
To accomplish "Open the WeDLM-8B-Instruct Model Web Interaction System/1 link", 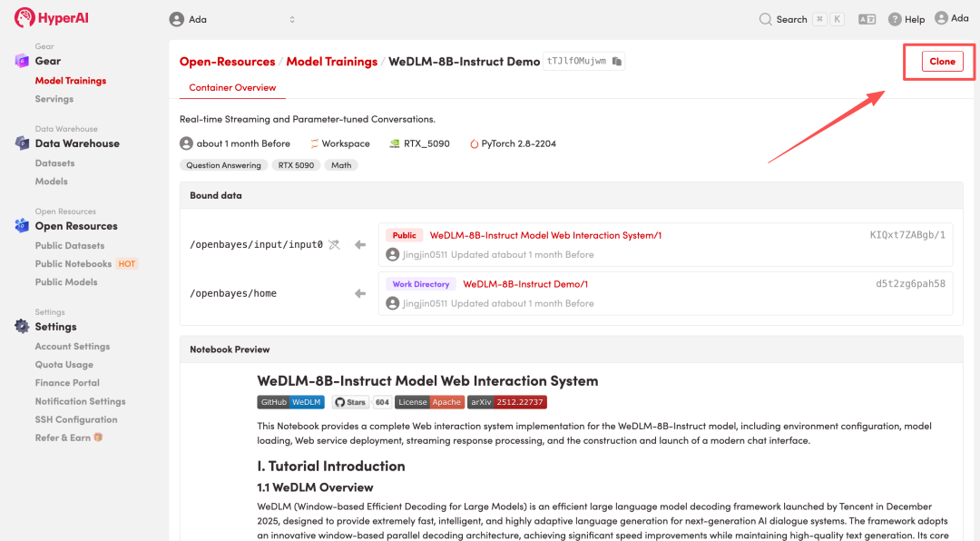I will coord(545,235).
